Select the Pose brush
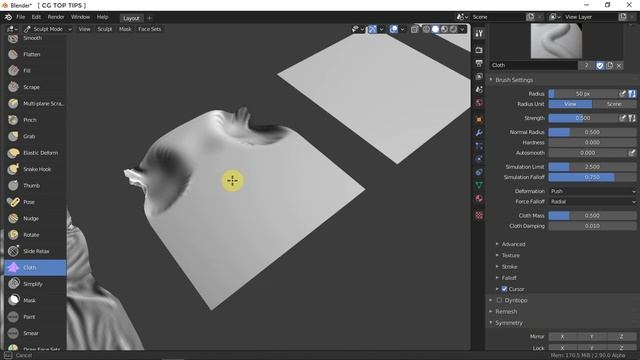640x360 pixels. coord(35,202)
